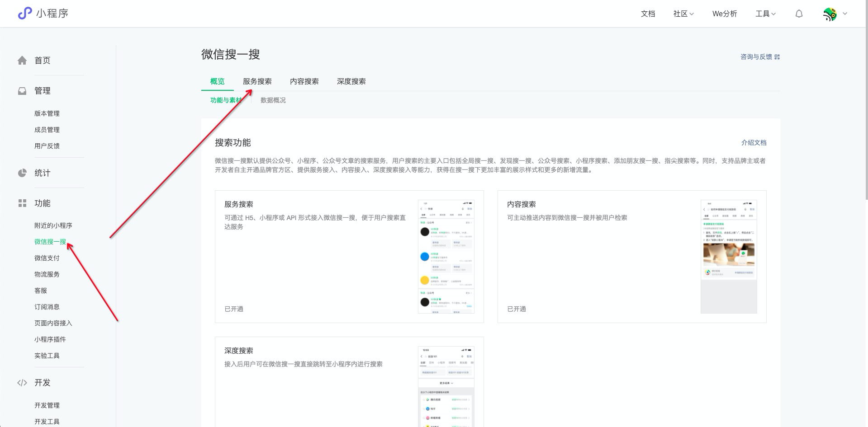
Task: Switch to the 内容搜索 tab
Action: (x=304, y=81)
